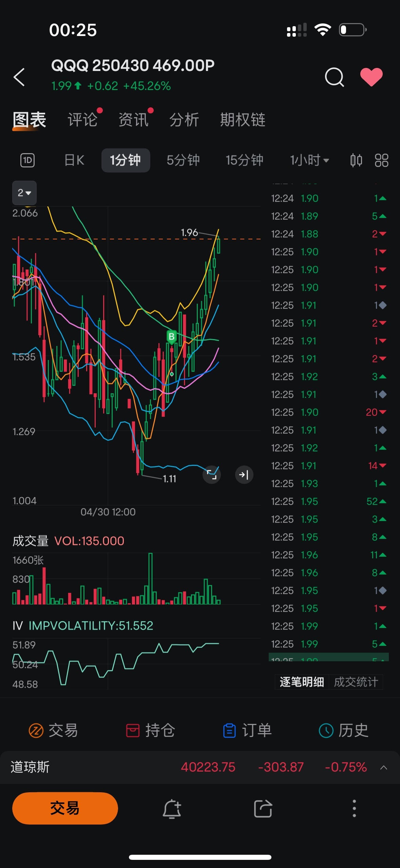Open the 资讯 tab

point(133,120)
